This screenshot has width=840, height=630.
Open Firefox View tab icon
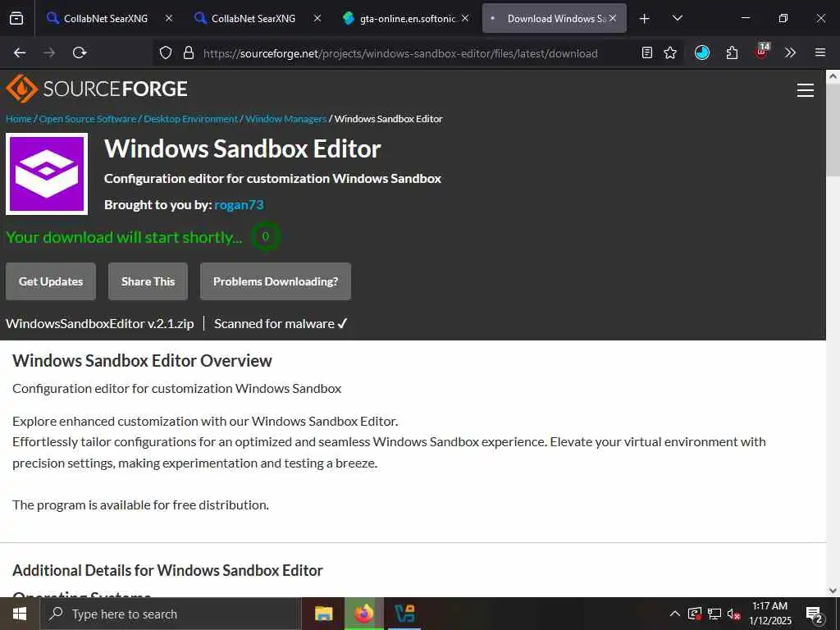click(16, 18)
